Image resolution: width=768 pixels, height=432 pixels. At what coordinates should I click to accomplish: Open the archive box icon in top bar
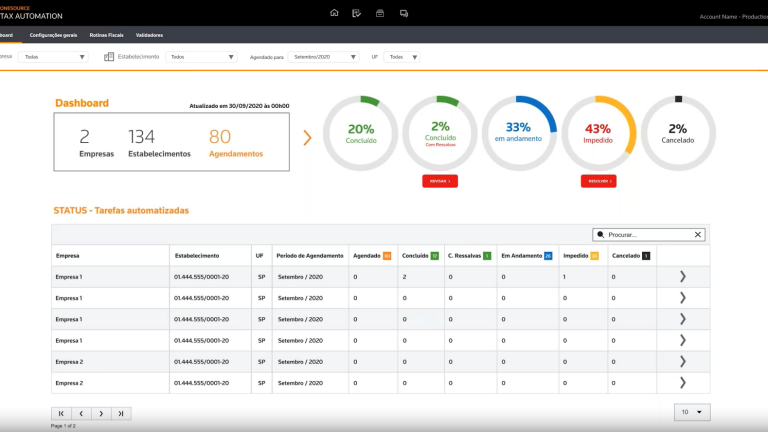click(x=380, y=13)
